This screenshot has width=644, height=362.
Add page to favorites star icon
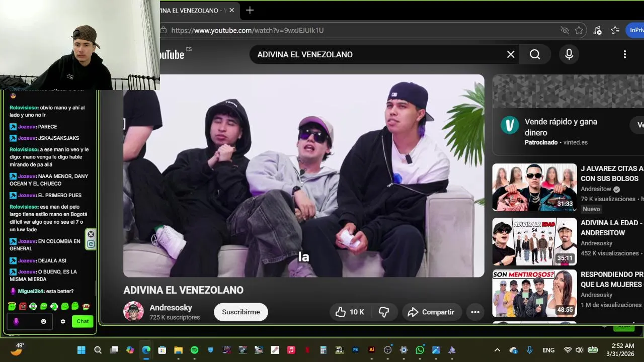coord(579,30)
